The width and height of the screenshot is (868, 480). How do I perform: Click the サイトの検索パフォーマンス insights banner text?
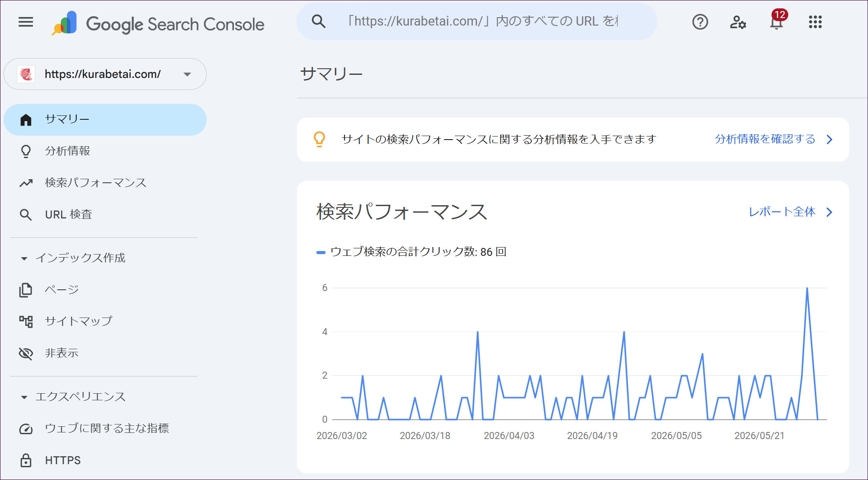pos(499,139)
